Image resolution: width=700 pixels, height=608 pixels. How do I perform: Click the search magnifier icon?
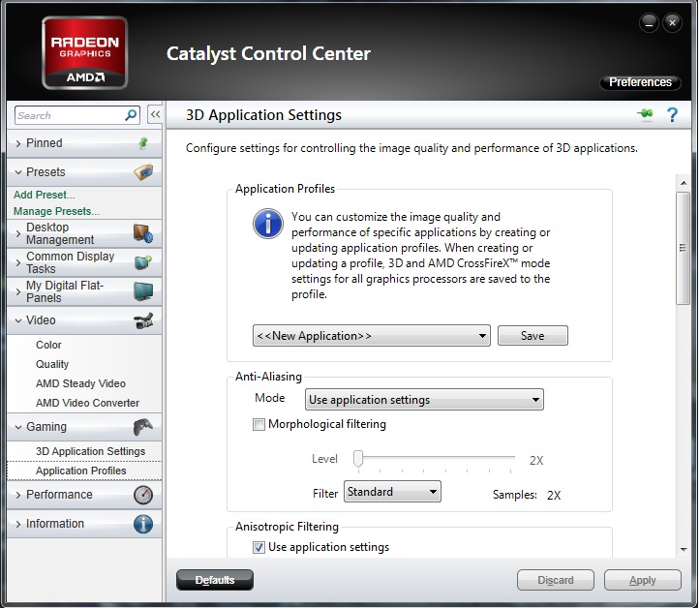(131, 115)
